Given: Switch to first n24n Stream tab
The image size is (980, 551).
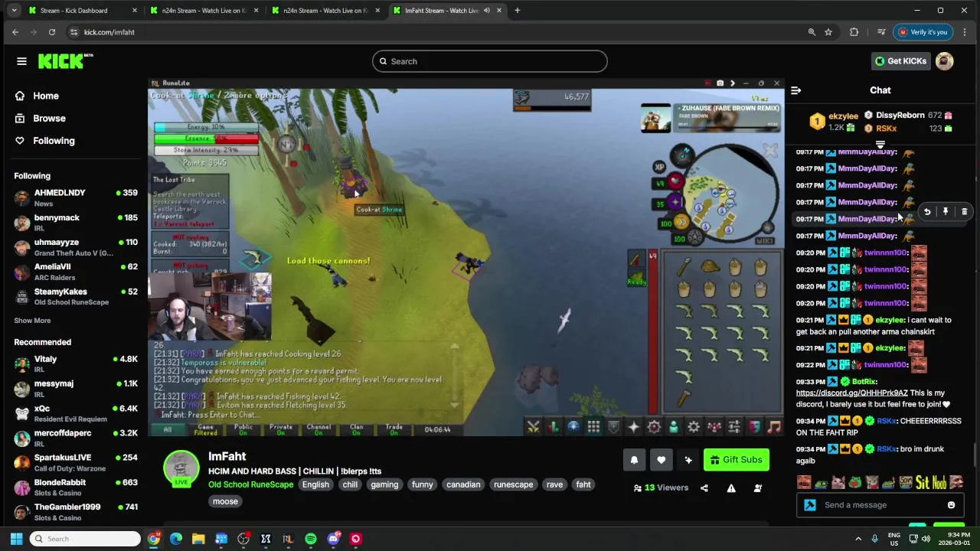Looking at the screenshot, I should pyautogui.click(x=203, y=11).
